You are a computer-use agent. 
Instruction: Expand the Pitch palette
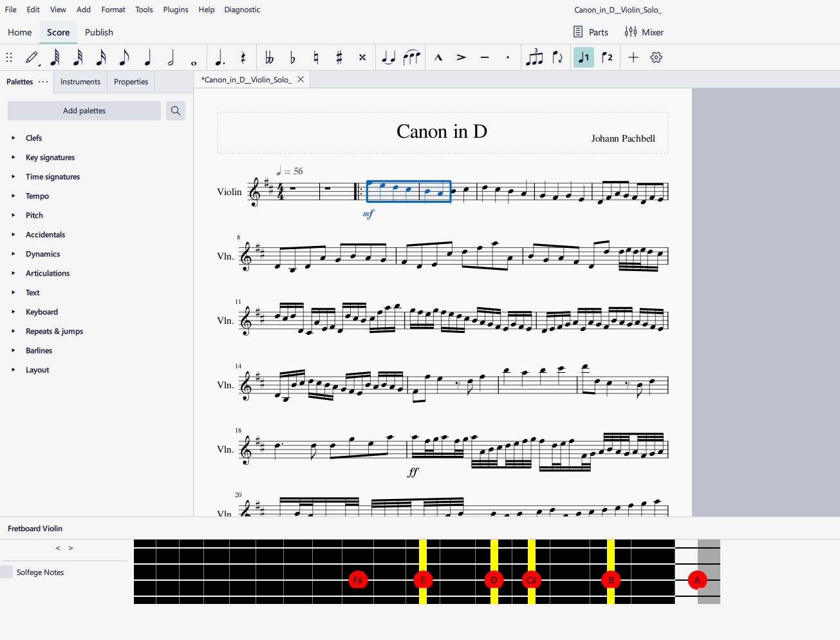[13, 215]
